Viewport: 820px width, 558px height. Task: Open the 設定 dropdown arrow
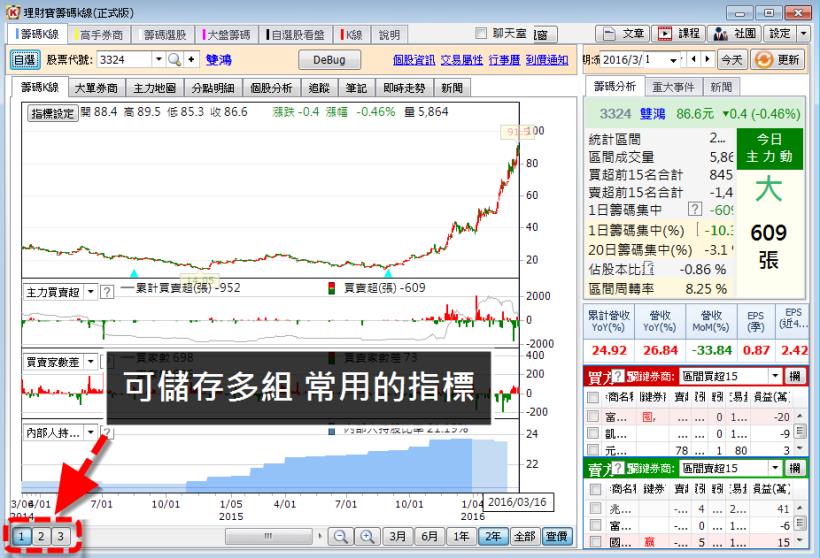click(803, 34)
